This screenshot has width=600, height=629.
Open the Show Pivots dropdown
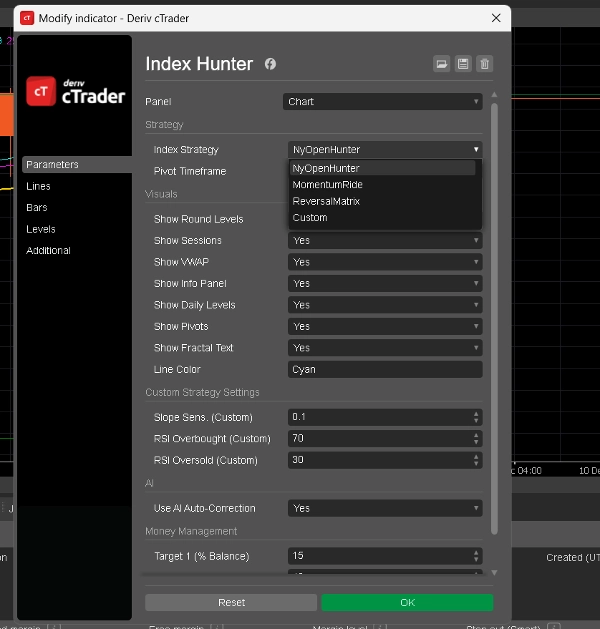[385, 326]
